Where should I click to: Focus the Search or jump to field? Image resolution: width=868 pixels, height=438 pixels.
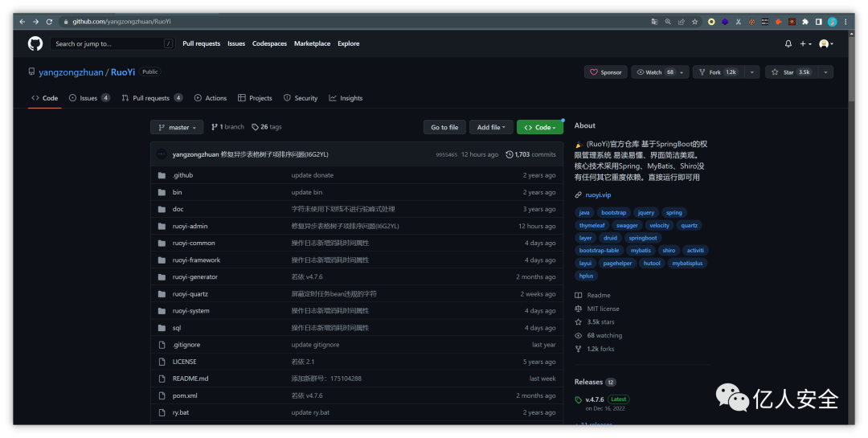113,43
